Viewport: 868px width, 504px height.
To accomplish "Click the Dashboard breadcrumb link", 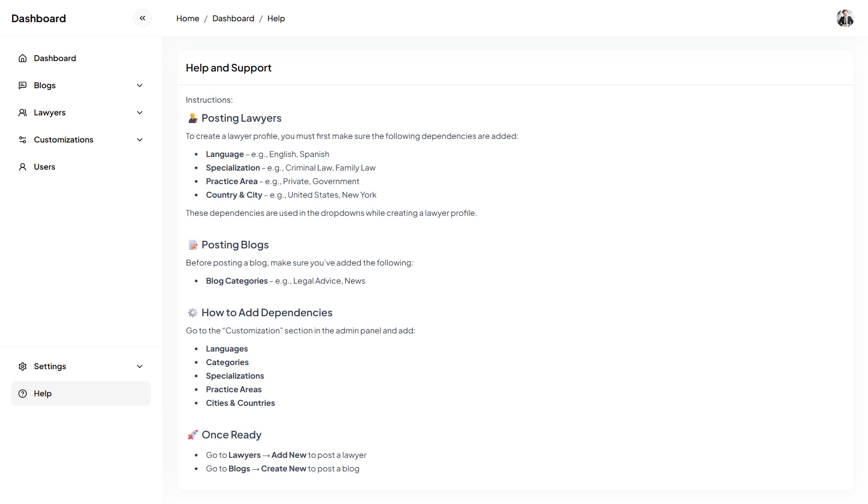I will (x=233, y=19).
